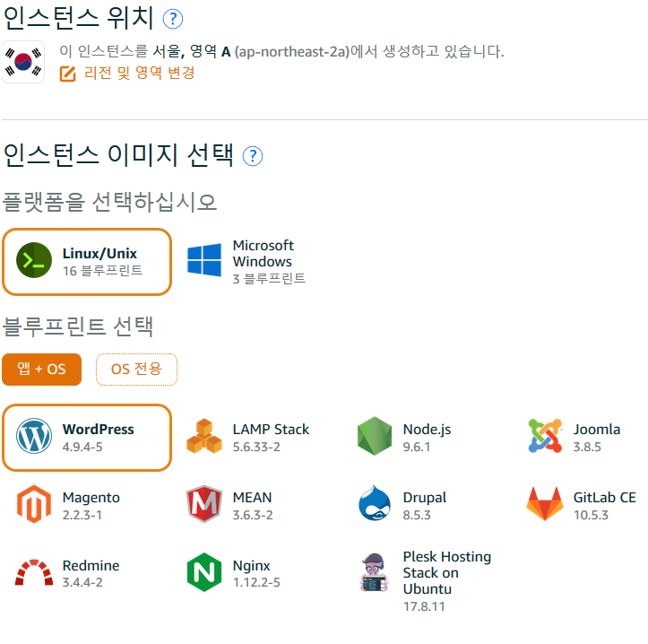This screenshot has width=648, height=644.
Task: Choose the WordPress 4.9.4-5 blueprint label
Action: (x=99, y=438)
